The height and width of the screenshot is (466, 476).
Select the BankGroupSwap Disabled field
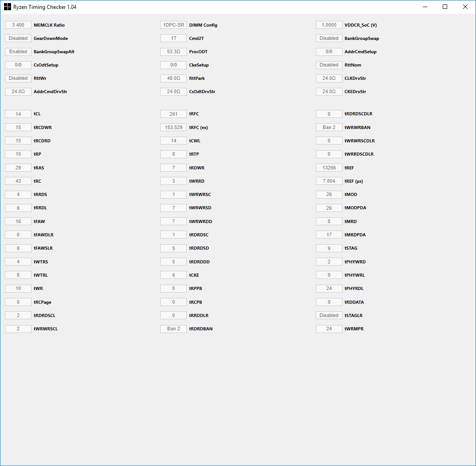329,38
